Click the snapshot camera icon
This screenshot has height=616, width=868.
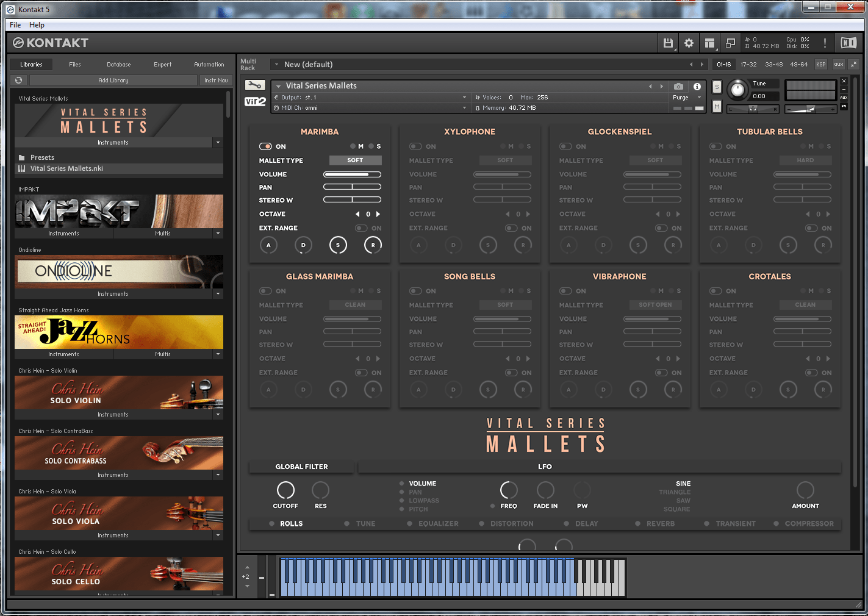pos(678,87)
